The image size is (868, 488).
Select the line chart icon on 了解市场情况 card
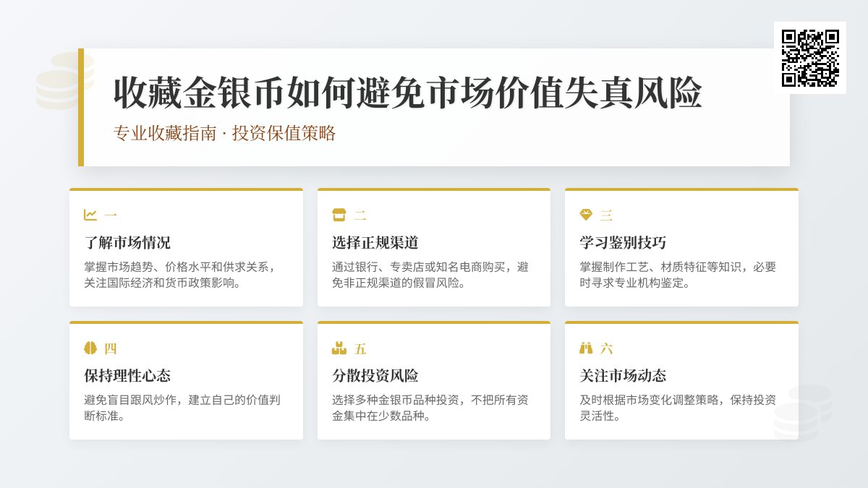(x=90, y=215)
